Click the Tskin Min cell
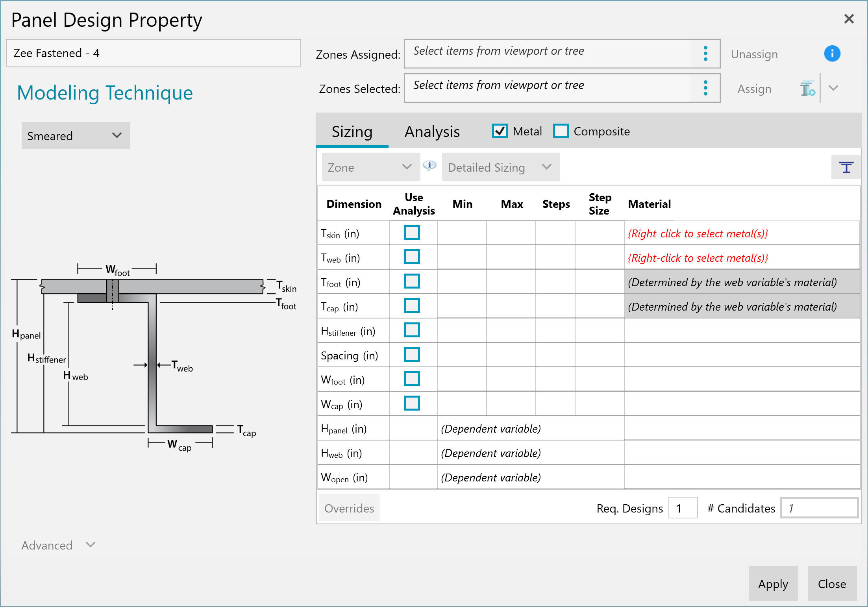Screen dimensions: 868x607 coord(462,233)
